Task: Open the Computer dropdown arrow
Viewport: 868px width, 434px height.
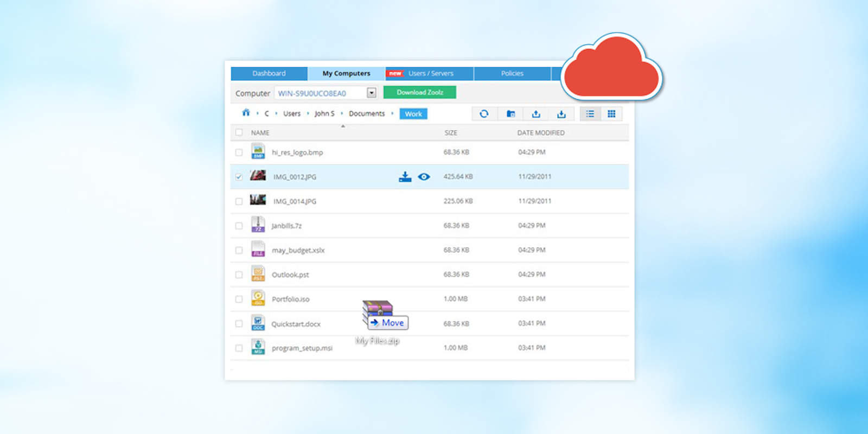Action: click(x=372, y=93)
